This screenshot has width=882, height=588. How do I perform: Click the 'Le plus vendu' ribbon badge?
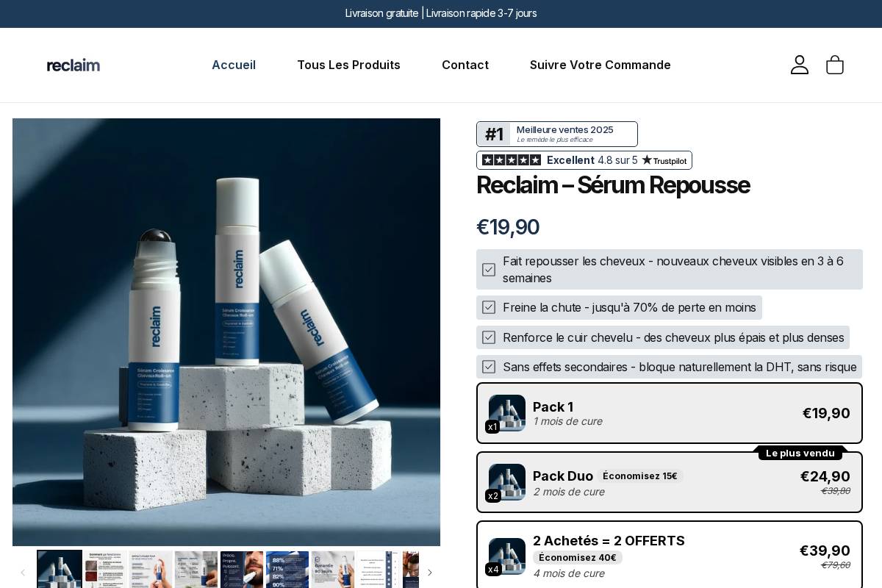pos(800,453)
